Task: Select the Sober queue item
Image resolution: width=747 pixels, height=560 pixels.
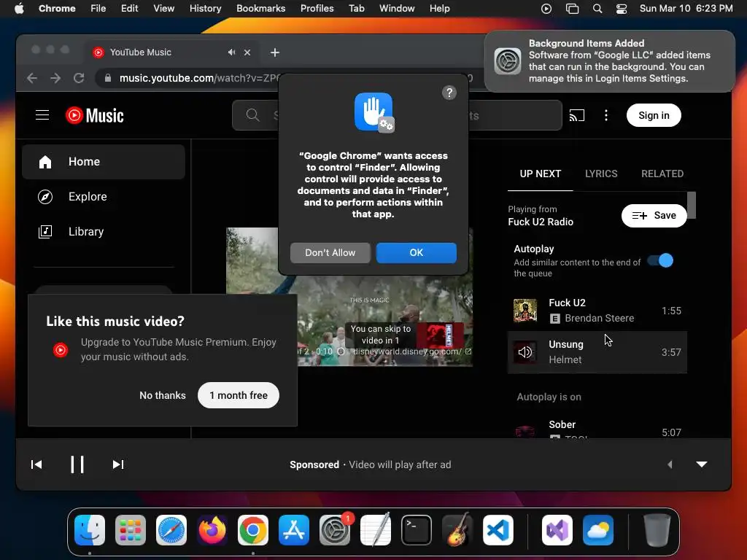Action: click(597, 429)
